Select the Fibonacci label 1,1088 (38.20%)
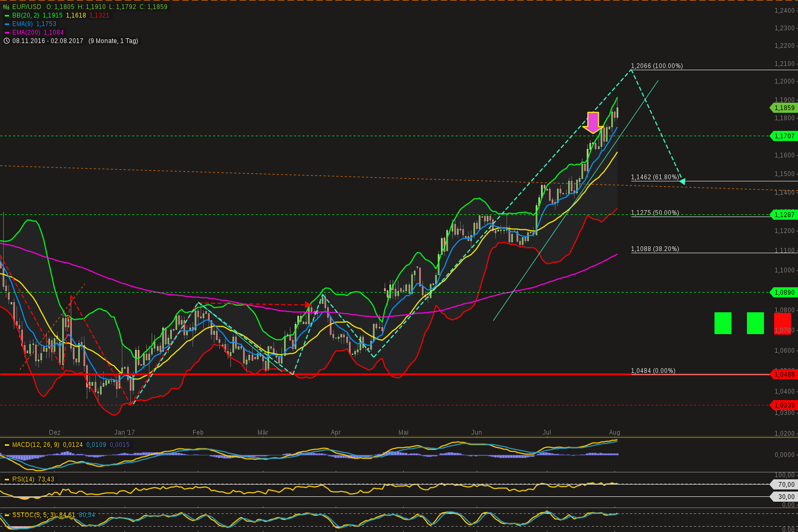 [655, 249]
